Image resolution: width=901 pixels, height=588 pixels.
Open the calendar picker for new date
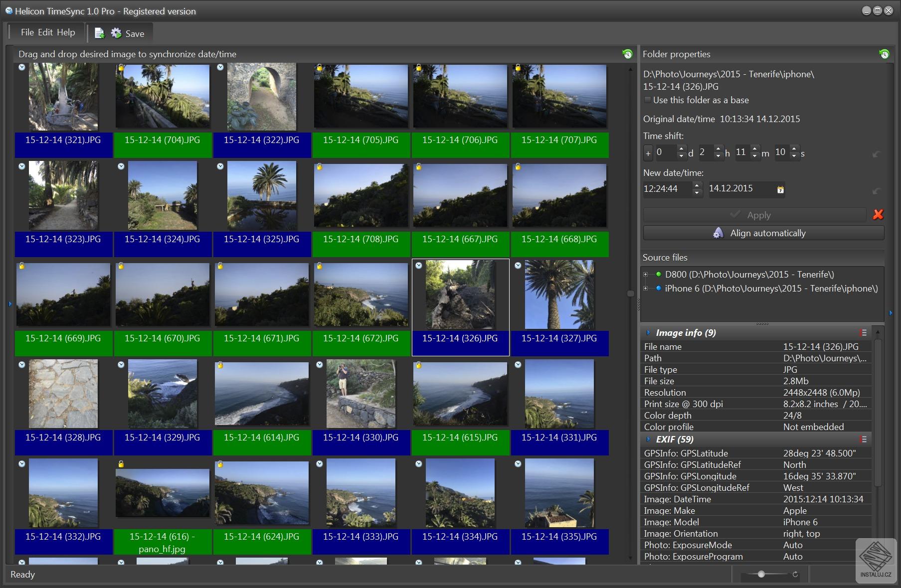pos(780,189)
